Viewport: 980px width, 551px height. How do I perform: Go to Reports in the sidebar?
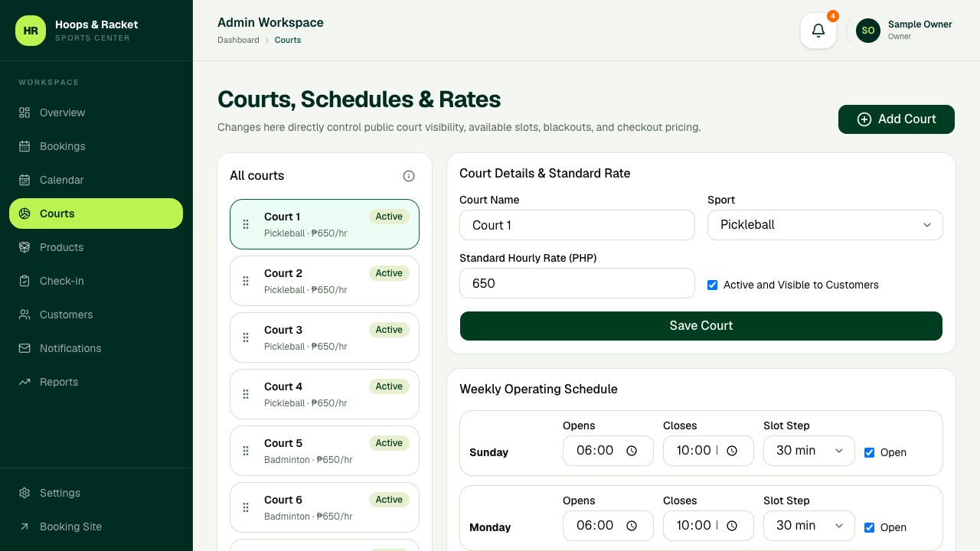[x=96, y=382]
